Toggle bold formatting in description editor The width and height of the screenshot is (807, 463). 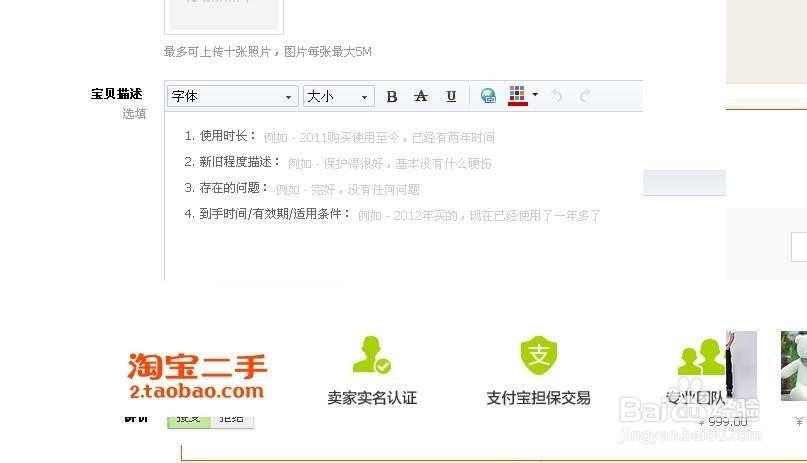392,96
